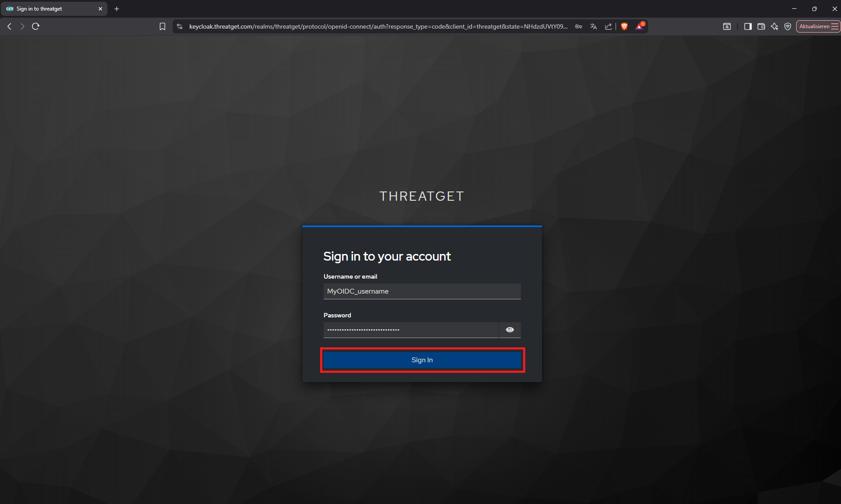
Task: Open the Brave Wallet icon
Action: coord(761,26)
